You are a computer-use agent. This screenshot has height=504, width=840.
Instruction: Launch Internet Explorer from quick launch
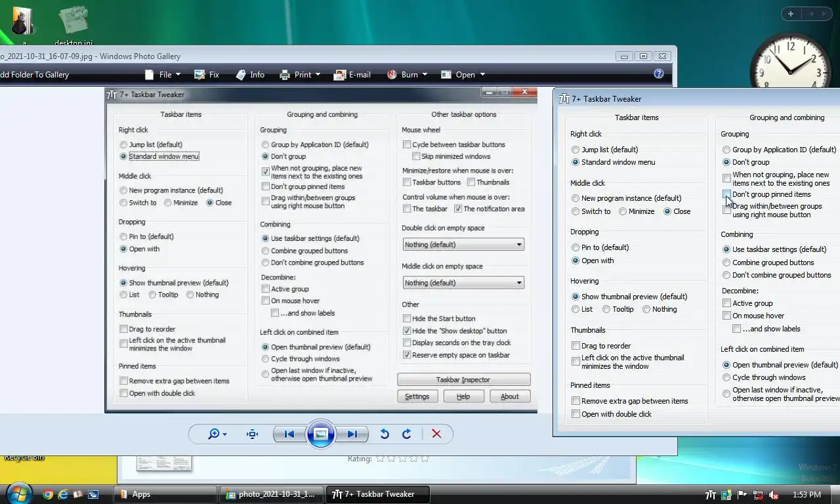[63, 494]
